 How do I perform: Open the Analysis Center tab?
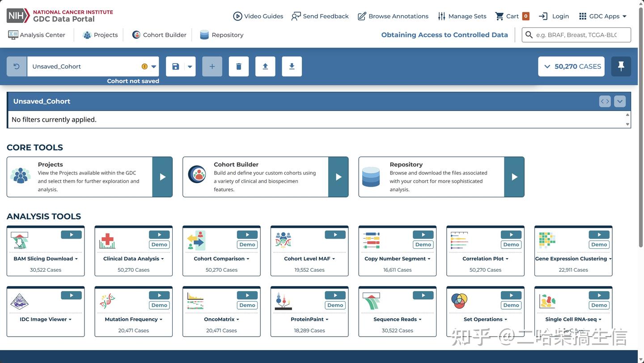(x=37, y=35)
